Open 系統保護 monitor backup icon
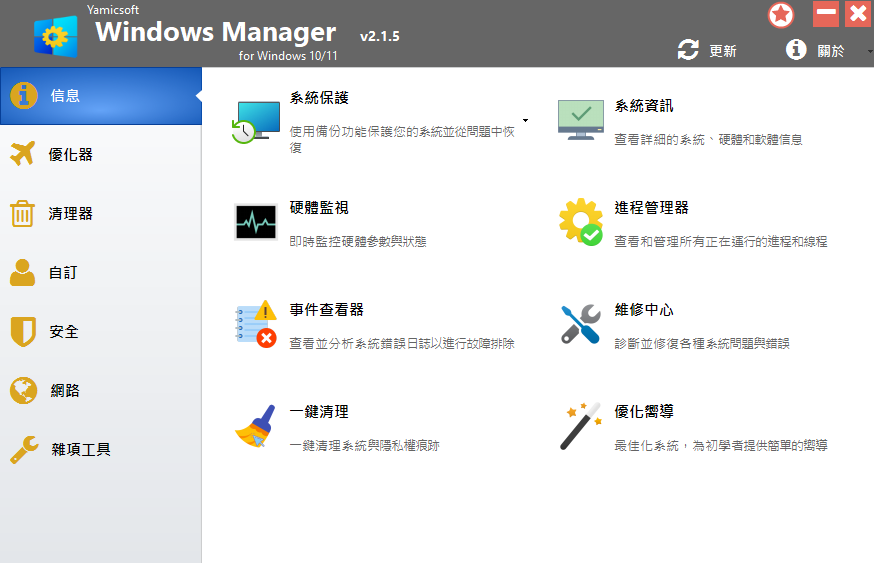This screenshot has width=874, height=563. click(256, 122)
